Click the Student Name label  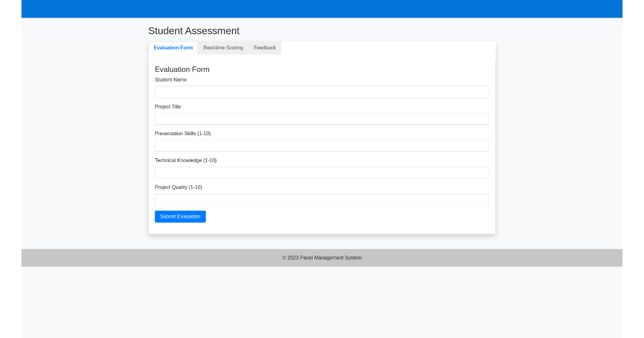[171, 79]
